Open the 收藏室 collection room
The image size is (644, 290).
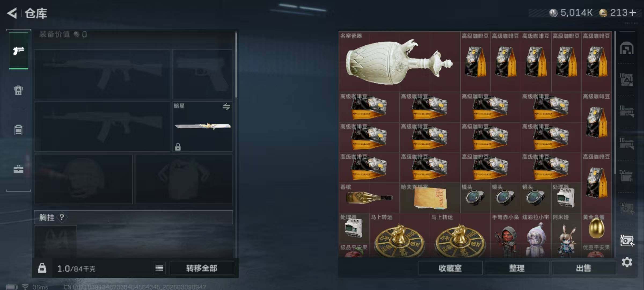coord(450,268)
